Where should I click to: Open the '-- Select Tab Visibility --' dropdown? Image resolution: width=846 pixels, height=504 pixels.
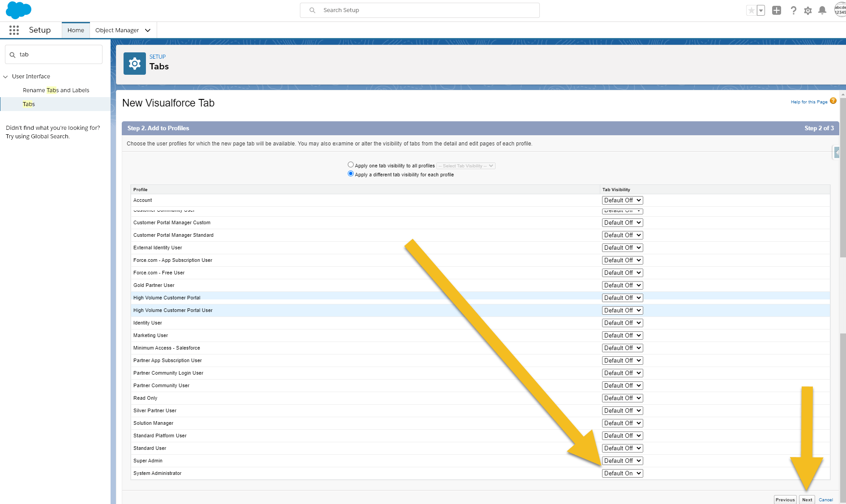click(x=466, y=165)
